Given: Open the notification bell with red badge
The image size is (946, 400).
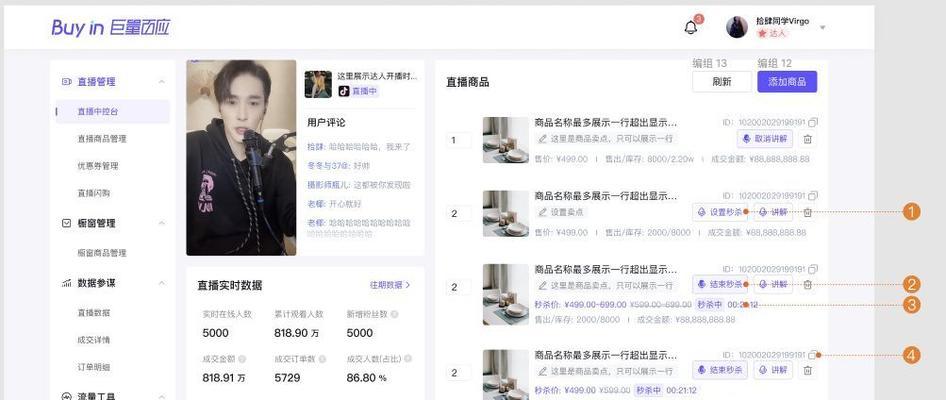Looking at the screenshot, I should 691,27.
